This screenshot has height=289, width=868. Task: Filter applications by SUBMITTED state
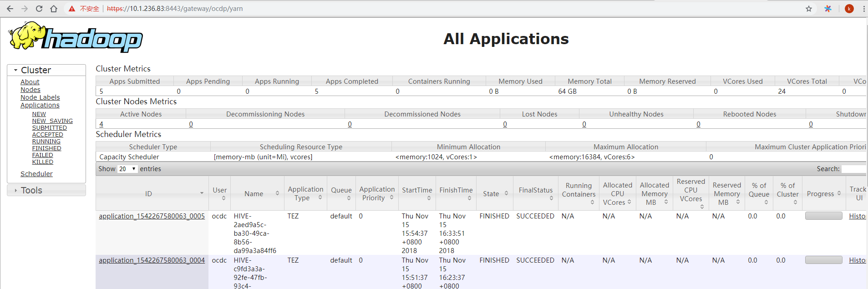[50, 128]
